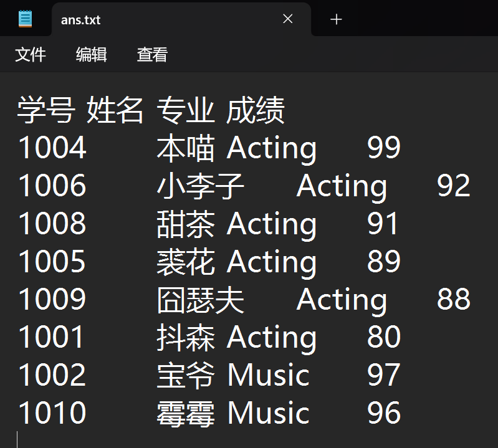Click Acting in the 1009 row
The image size is (498, 448).
click(342, 301)
